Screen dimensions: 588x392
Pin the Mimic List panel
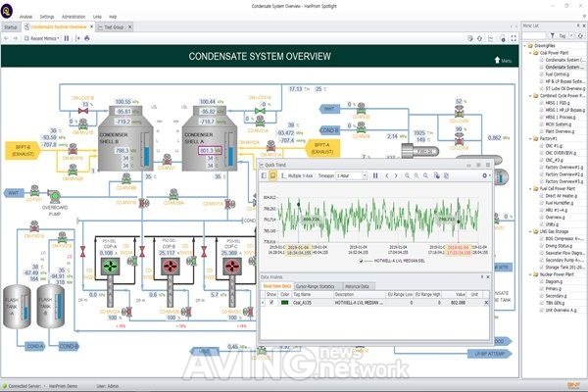point(578,25)
